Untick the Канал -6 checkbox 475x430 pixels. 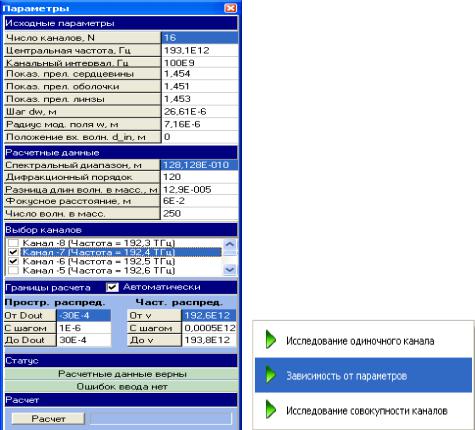[x=13, y=261]
